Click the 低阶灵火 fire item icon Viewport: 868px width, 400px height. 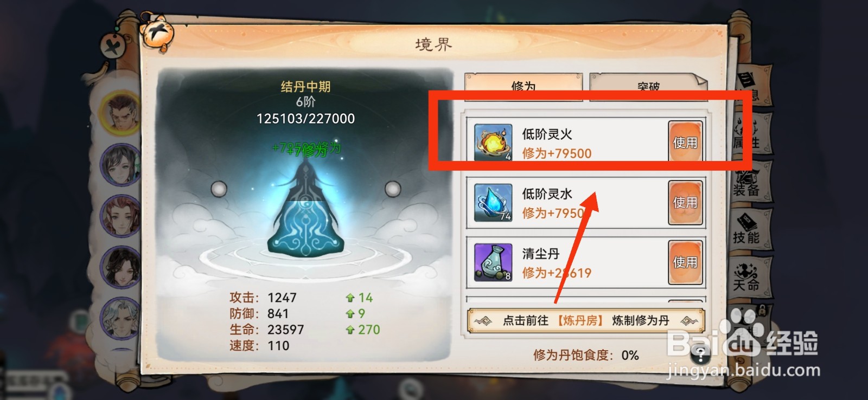(493, 143)
